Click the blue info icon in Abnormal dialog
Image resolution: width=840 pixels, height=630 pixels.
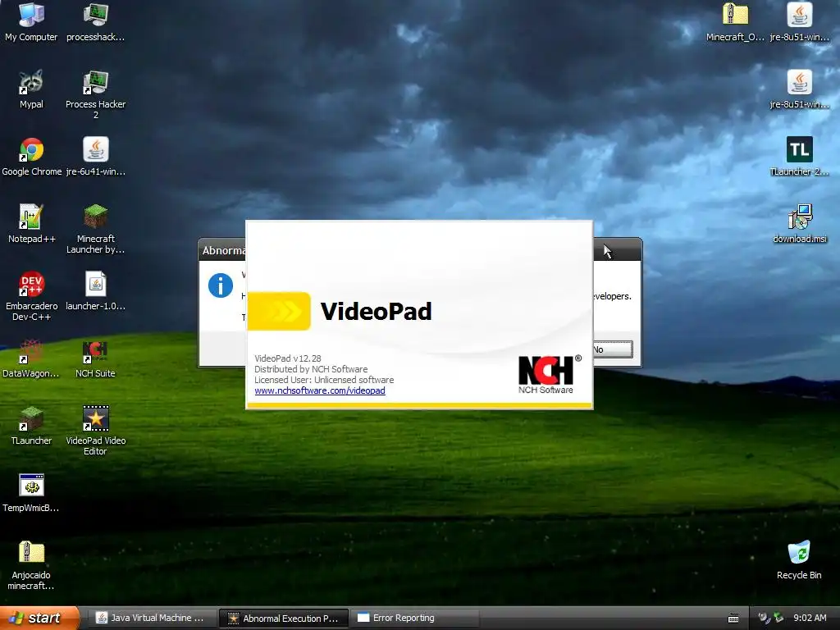coord(220,285)
